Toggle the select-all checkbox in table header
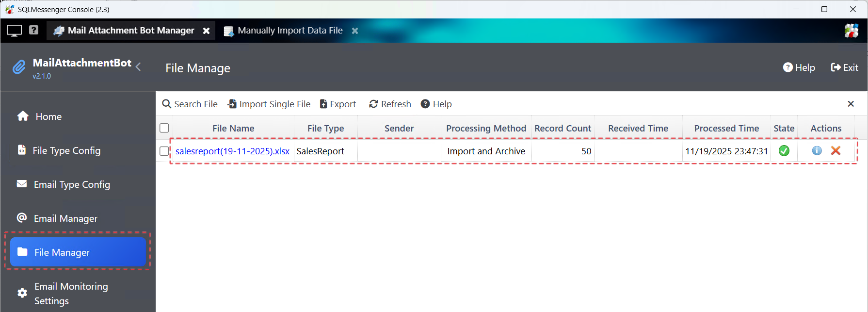The image size is (868, 312). tap(164, 128)
